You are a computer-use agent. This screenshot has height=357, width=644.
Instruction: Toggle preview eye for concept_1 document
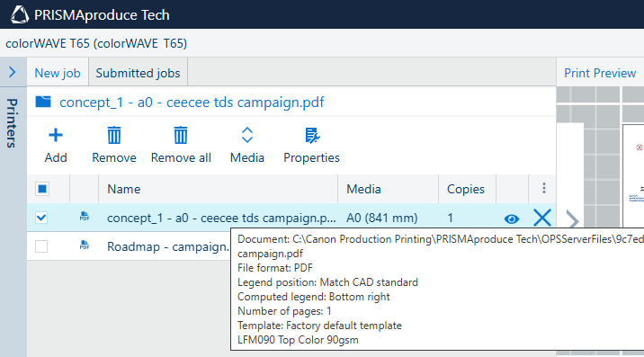click(x=512, y=219)
